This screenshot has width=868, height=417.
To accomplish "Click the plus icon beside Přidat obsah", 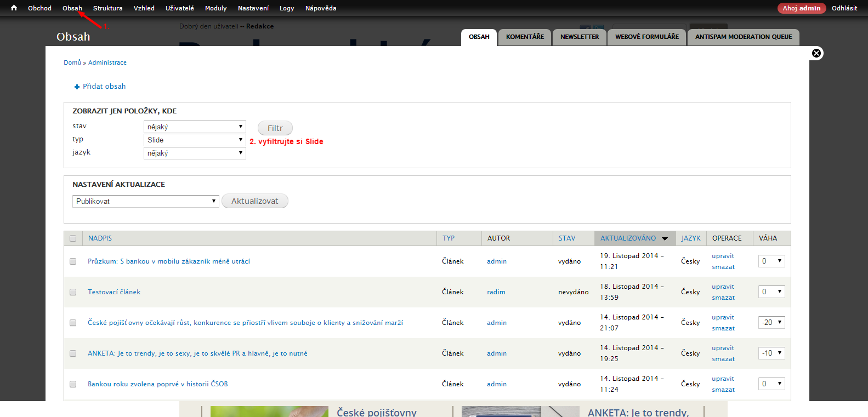I will pyautogui.click(x=77, y=87).
